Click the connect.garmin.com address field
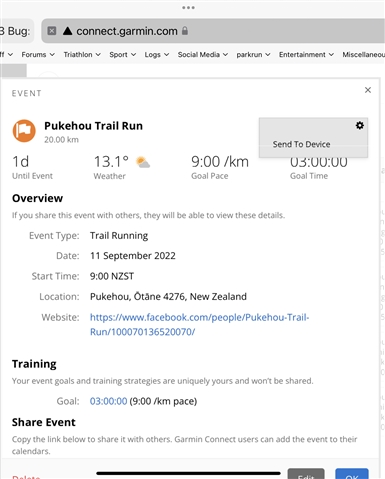 [x=213, y=31]
